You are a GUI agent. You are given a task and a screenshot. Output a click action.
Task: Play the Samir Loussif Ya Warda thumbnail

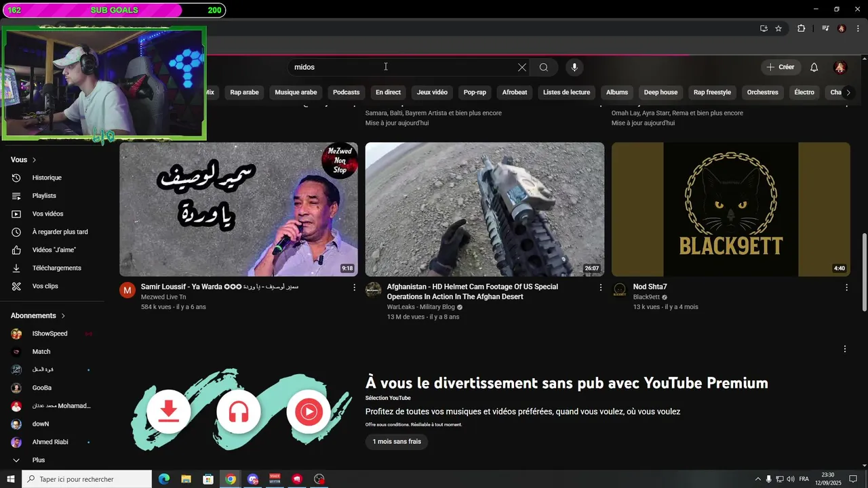[x=239, y=209]
